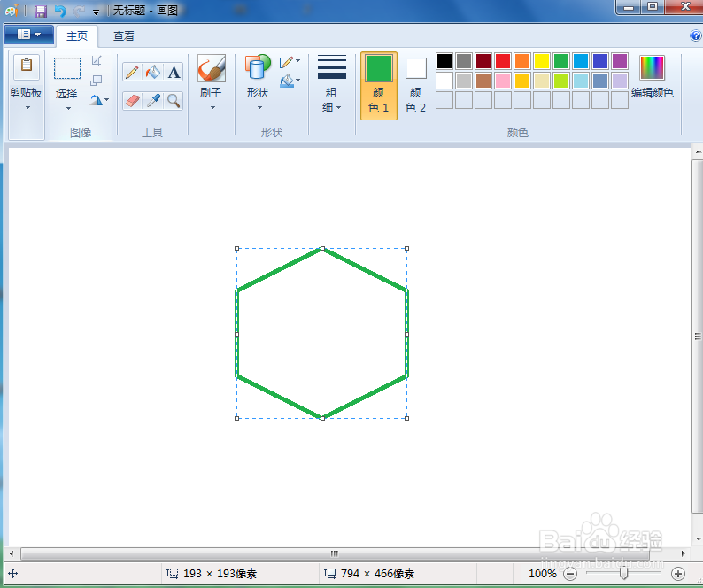Pick the brown color swatch
Viewport: 703px width, 588px height.
pyautogui.click(x=483, y=81)
